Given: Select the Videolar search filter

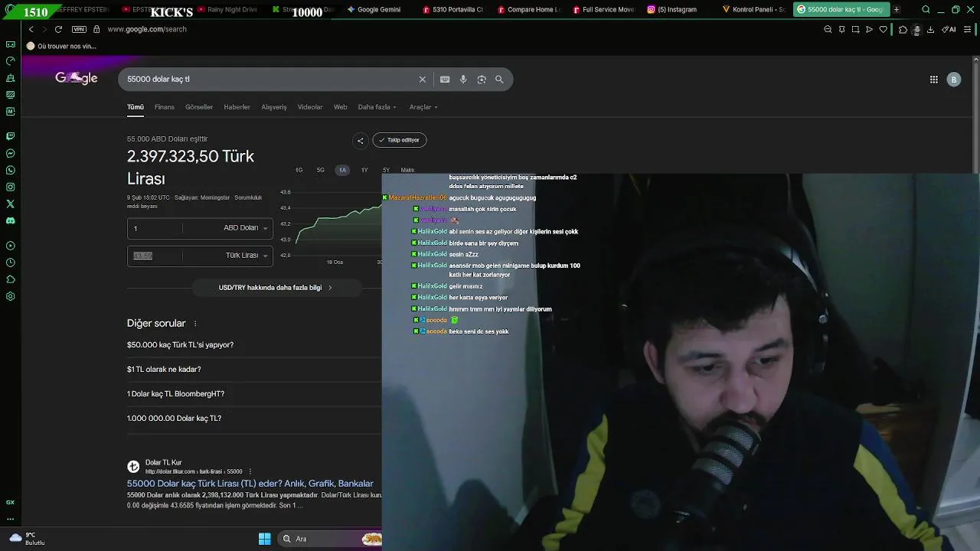Looking at the screenshot, I should (310, 107).
